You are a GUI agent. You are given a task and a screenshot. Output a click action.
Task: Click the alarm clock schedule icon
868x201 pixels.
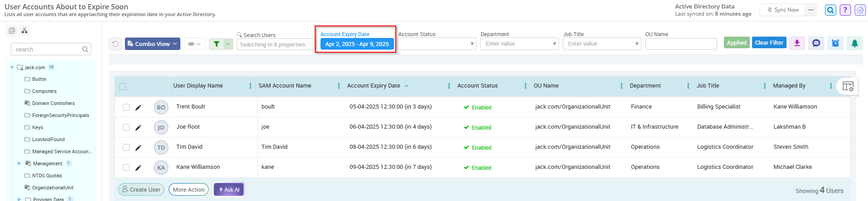click(x=835, y=43)
